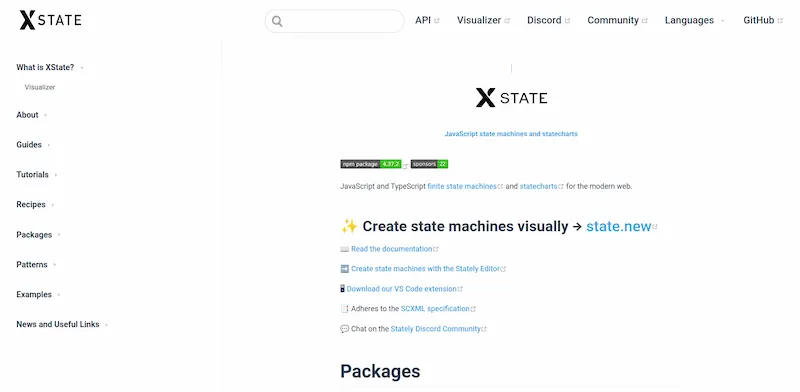This screenshot has width=800, height=392.
Task: Expand the Tutorials sidebar section
Action: pyautogui.click(x=37, y=175)
